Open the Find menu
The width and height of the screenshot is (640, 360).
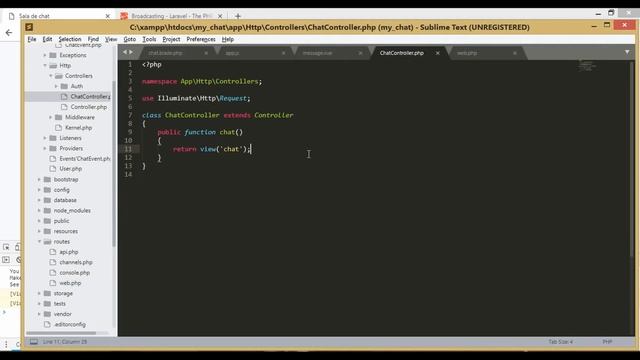[93, 39]
